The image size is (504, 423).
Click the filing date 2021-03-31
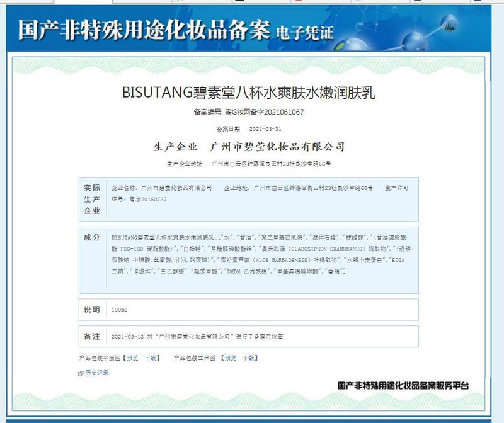(265, 129)
